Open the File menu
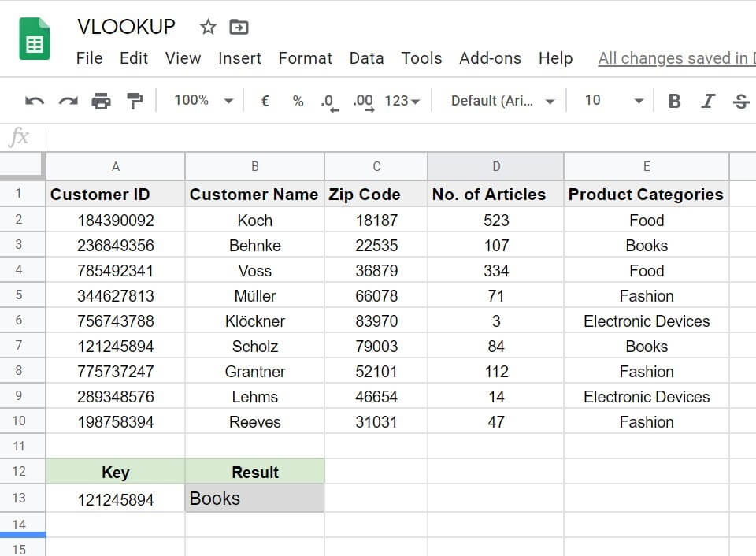The height and width of the screenshot is (556, 756). [89, 58]
